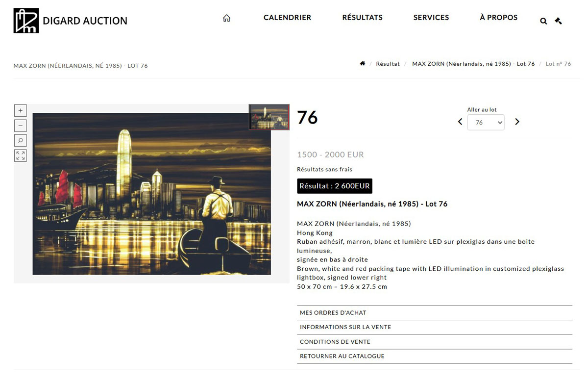Click the breadcrumb home icon
The height and width of the screenshot is (384, 588).
pos(363,64)
